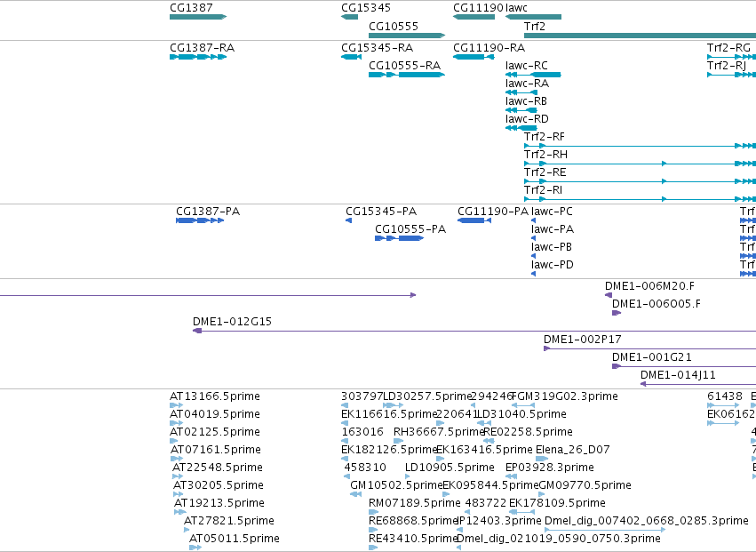
Task: Select the DME1-006M20.F BAC label
Action: click(x=650, y=286)
